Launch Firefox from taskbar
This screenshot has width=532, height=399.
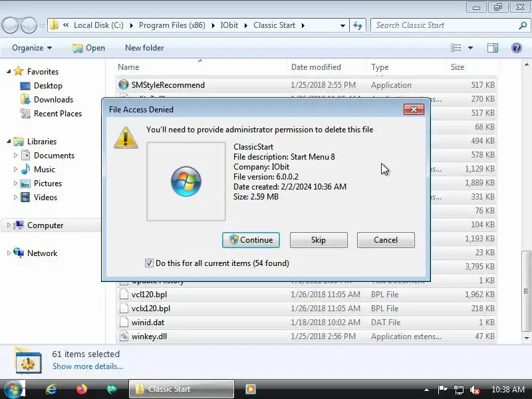pyautogui.click(x=81, y=389)
